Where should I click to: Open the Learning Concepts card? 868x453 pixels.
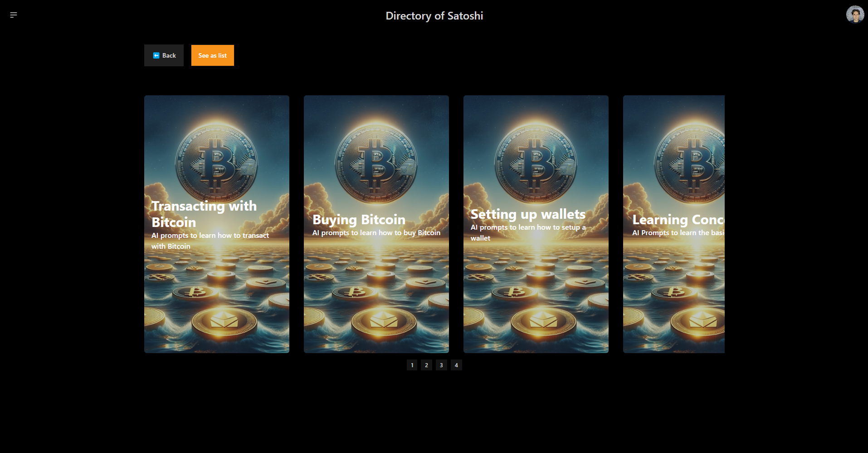click(674, 224)
